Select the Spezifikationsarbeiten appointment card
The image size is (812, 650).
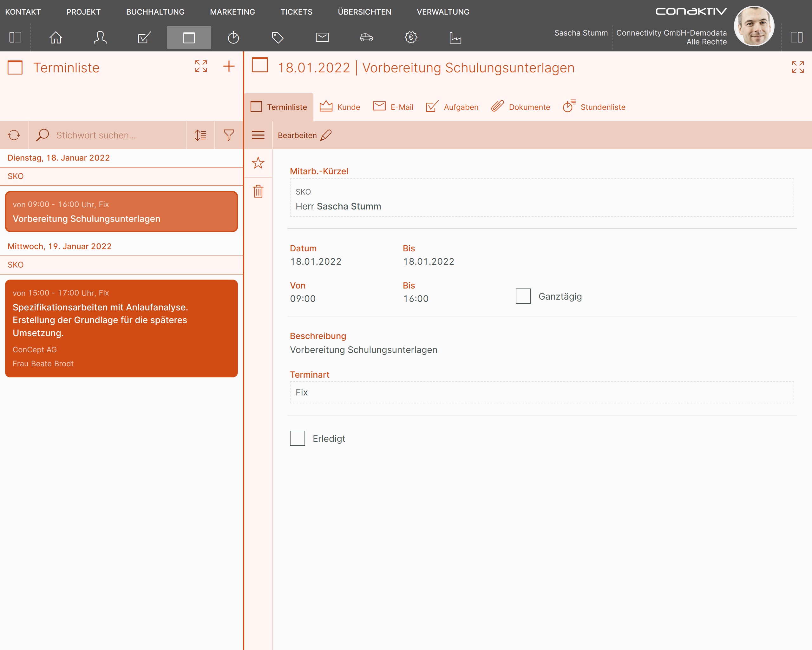(x=121, y=328)
